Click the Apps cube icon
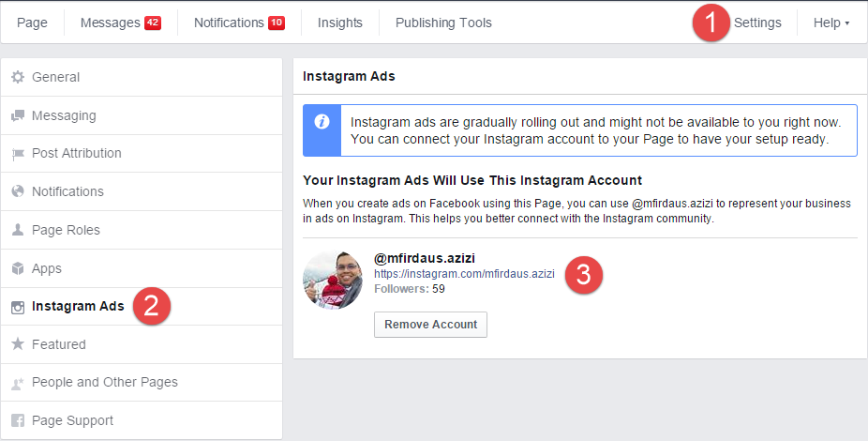868x441 pixels. 18,268
